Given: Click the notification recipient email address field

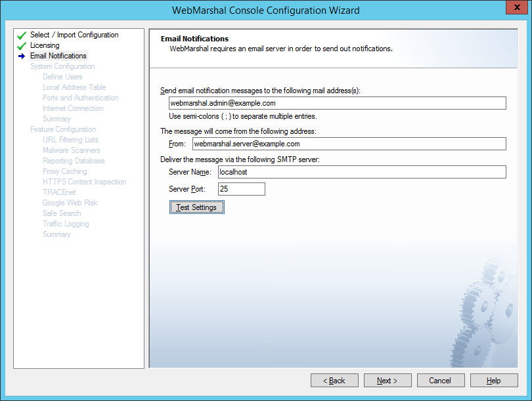Looking at the screenshot, I should click(337, 103).
